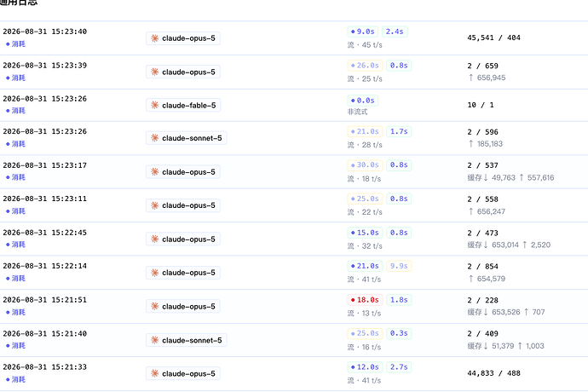This screenshot has height=392, width=588.
Task: Click the 9.0s duration badge
Action: click(363, 32)
